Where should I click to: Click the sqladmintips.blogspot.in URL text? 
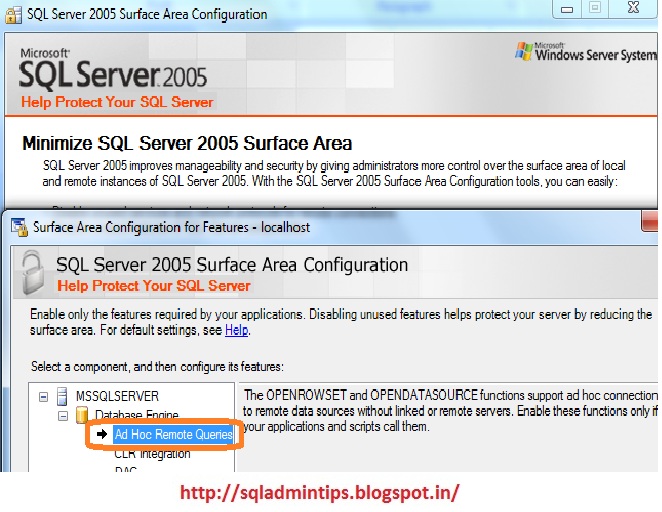click(x=320, y=493)
